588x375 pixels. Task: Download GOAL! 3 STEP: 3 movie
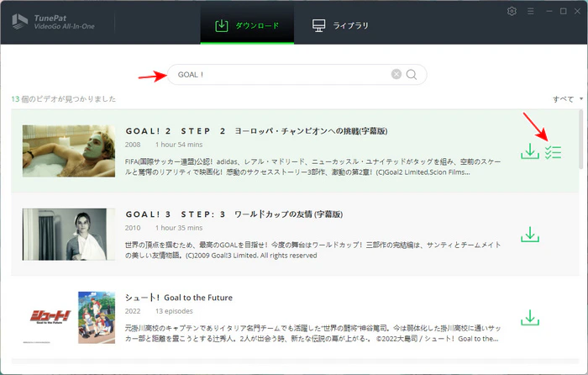(530, 235)
